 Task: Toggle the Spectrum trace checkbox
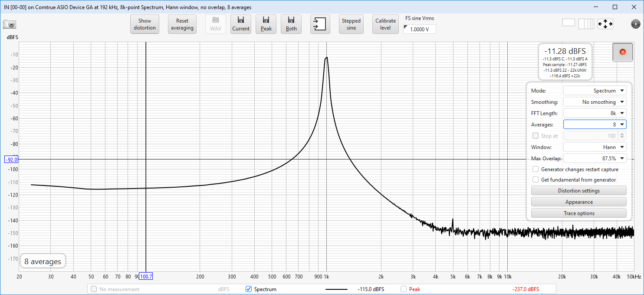tap(249, 289)
